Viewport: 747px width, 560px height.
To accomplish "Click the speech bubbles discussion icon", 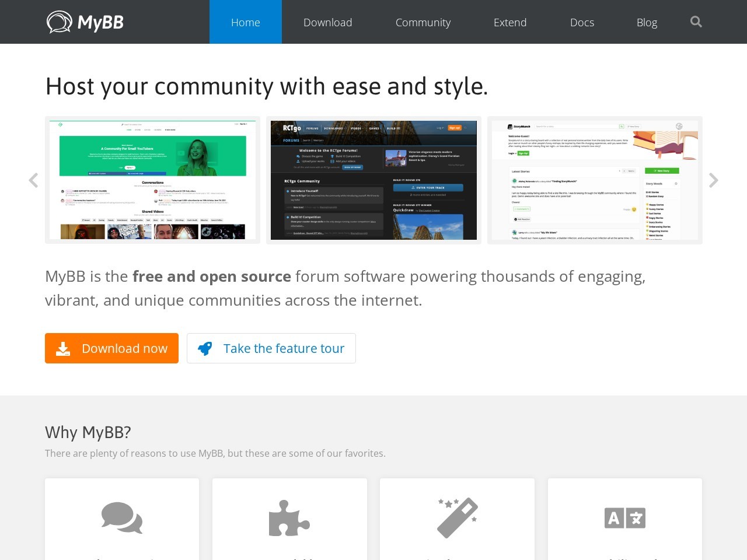I will click(122, 517).
